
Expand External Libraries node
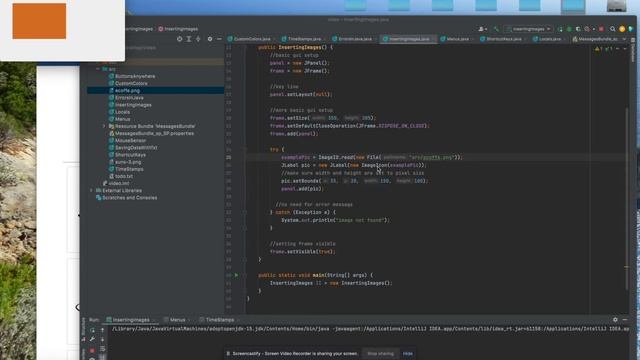[91, 191]
